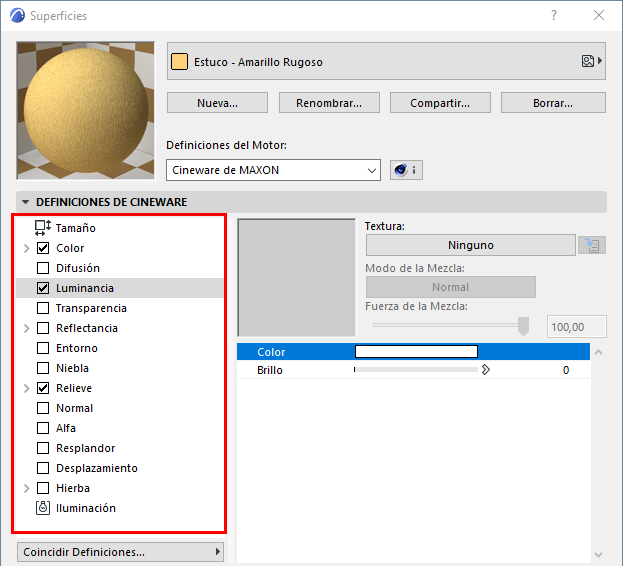Click the ArchiCAD logo in title bar
The image size is (623, 566).
(17, 15)
